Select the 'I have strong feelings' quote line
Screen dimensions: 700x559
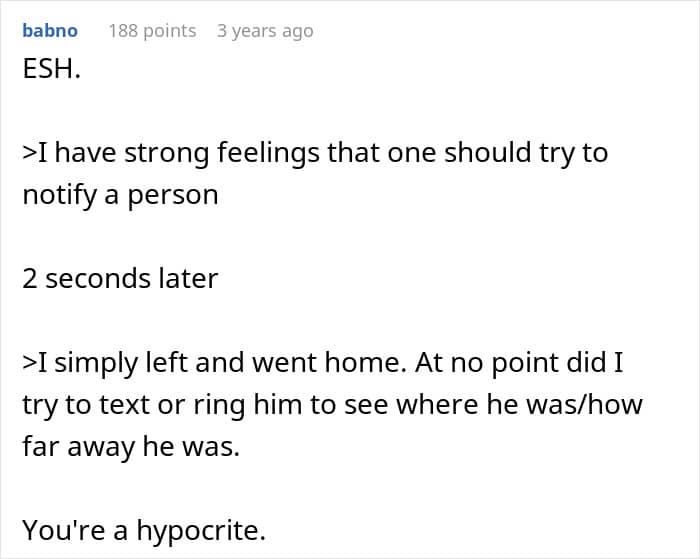pyautogui.click(x=315, y=153)
